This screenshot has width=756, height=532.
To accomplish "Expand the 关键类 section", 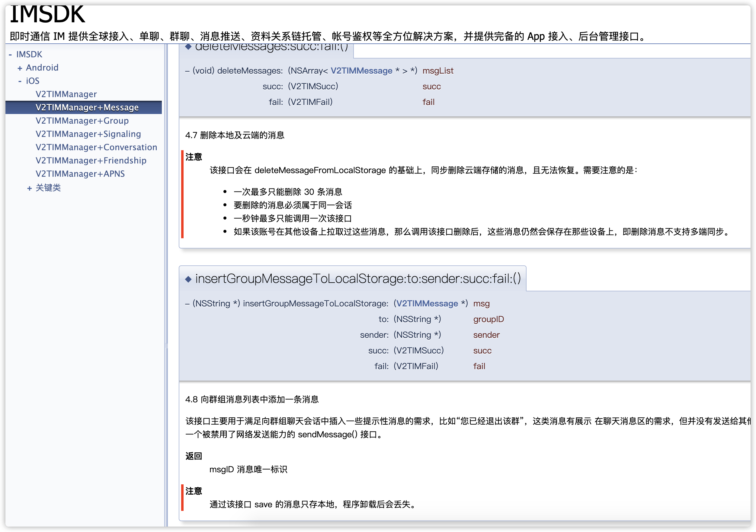I will coord(30,188).
